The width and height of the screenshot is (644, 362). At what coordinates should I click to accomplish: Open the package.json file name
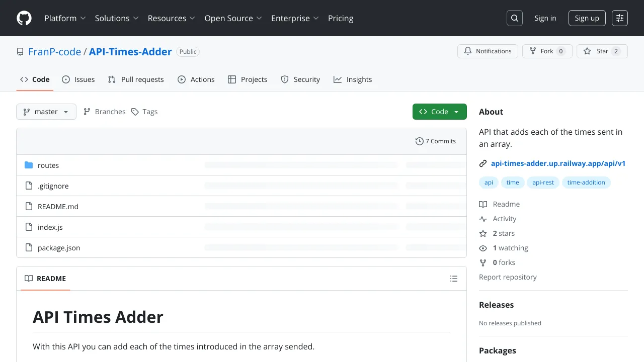click(x=59, y=248)
